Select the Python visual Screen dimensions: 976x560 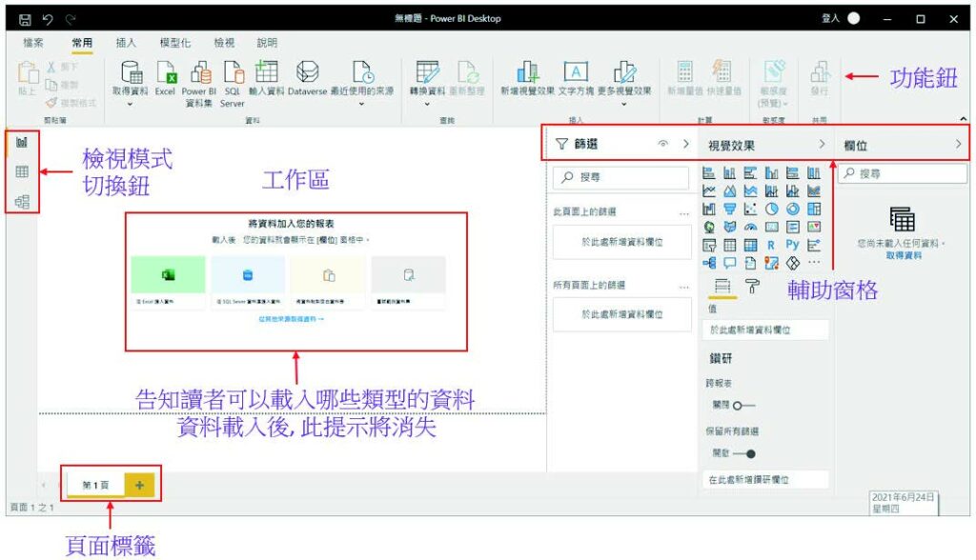(x=792, y=245)
